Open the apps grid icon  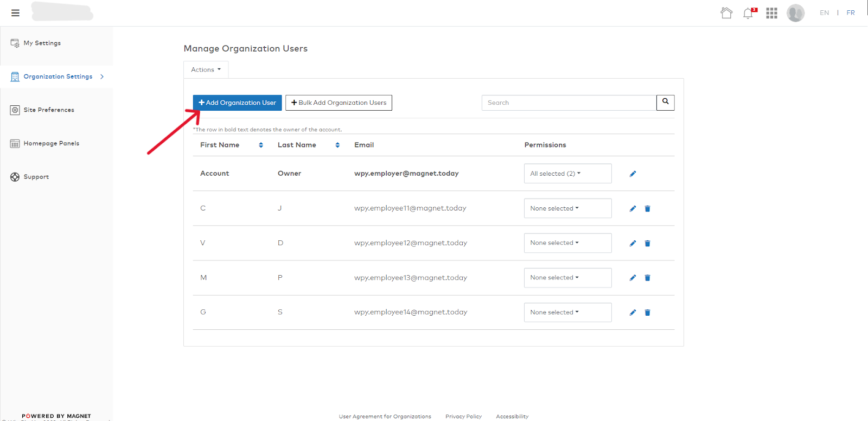pos(772,13)
